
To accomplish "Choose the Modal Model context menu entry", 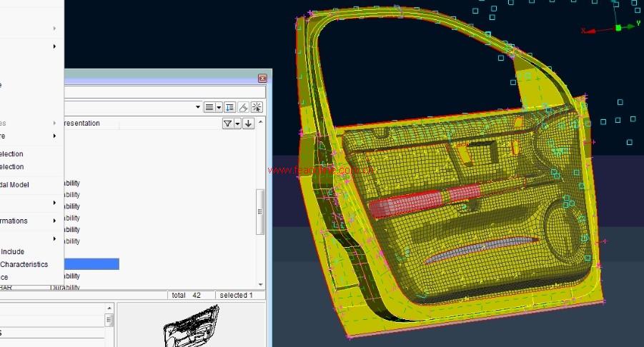I will pyautogui.click(x=14, y=185).
